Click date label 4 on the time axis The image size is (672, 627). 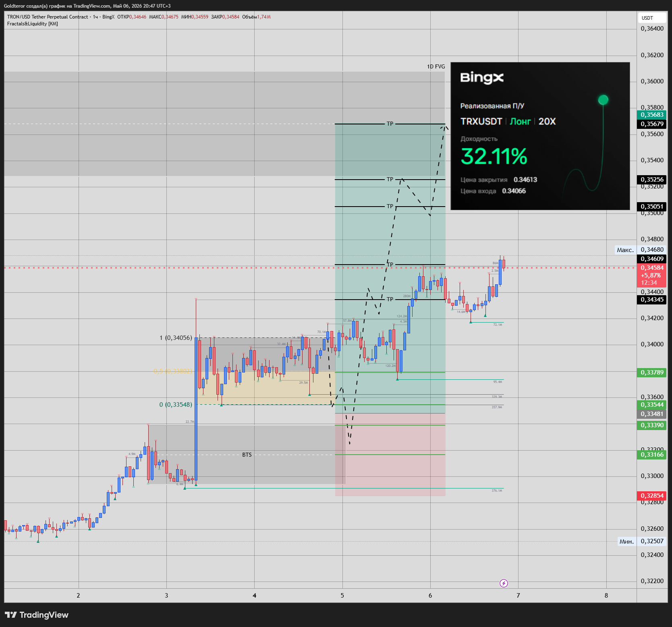tap(254, 595)
